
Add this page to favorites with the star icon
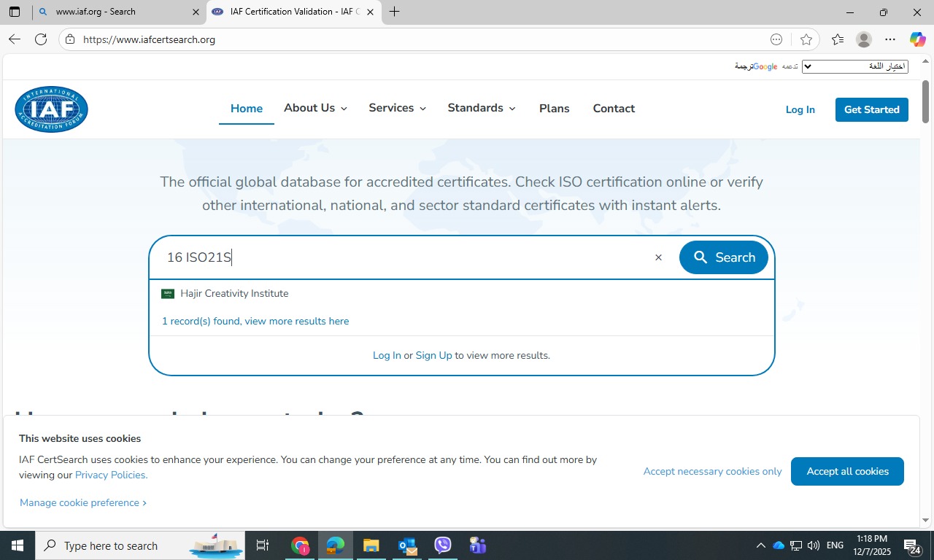806,39
